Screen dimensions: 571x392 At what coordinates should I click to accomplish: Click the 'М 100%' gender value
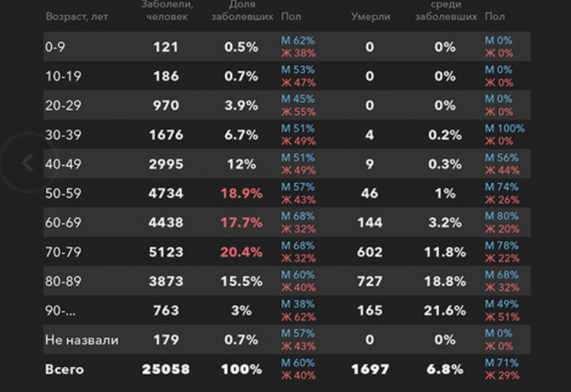[x=504, y=128]
